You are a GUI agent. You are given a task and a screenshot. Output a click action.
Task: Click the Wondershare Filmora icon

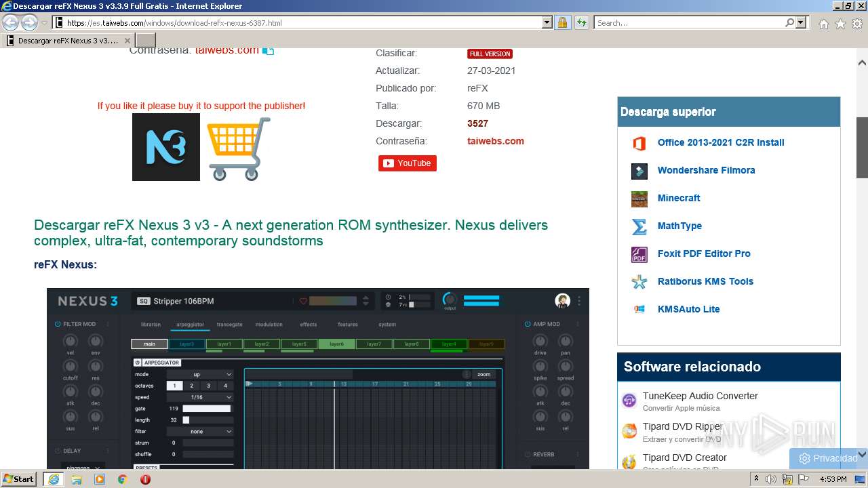tap(639, 171)
